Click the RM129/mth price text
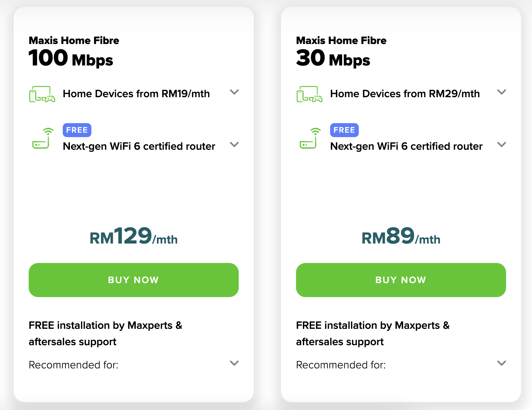This screenshot has width=532, height=410. (134, 236)
